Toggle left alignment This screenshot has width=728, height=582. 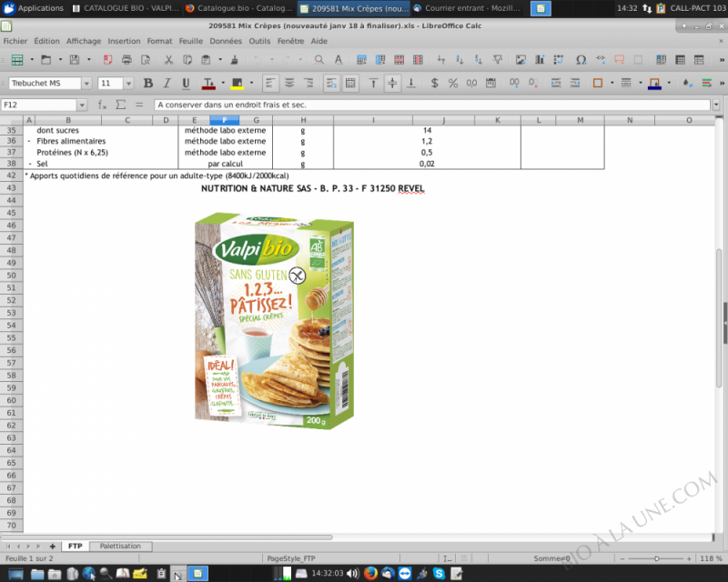coord(270,83)
